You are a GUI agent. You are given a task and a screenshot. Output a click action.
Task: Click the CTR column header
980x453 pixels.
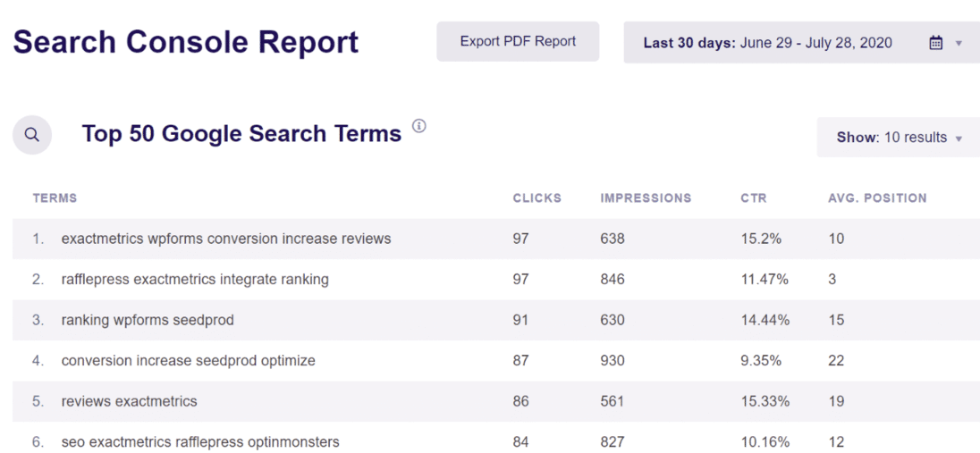tap(753, 198)
